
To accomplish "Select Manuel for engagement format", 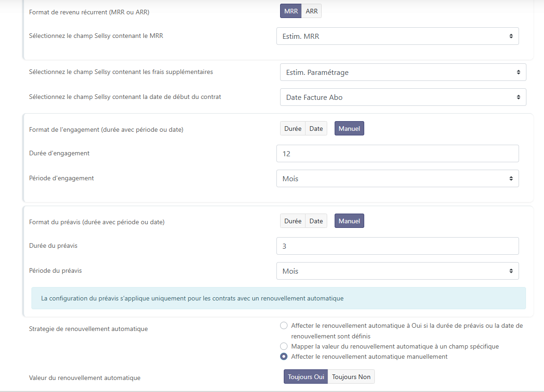I will tap(349, 129).
